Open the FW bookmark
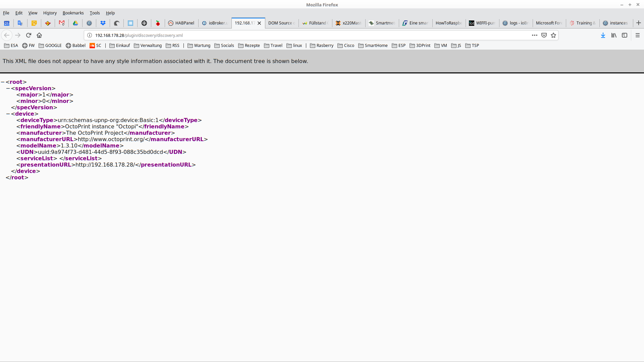Image resolution: width=644 pixels, height=362 pixels. pos(29,46)
